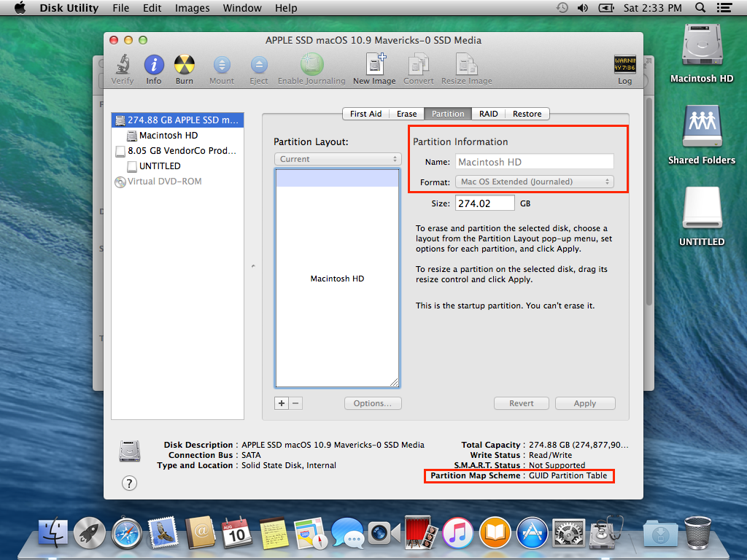Click the Options... button
Viewport: 747px width, 560px height.
coord(373,403)
